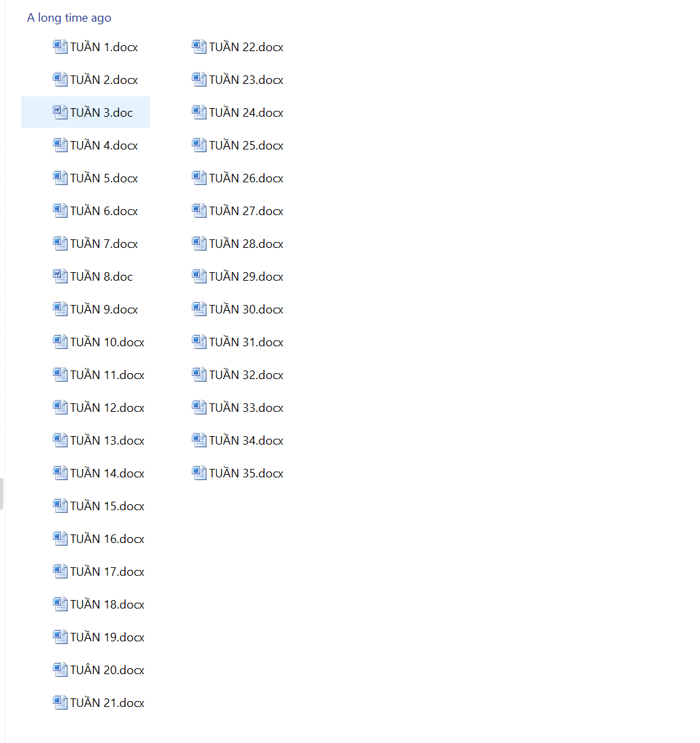Choose the TUẦN 18.docx file label
The image size is (700, 743).
pyautogui.click(x=107, y=605)
